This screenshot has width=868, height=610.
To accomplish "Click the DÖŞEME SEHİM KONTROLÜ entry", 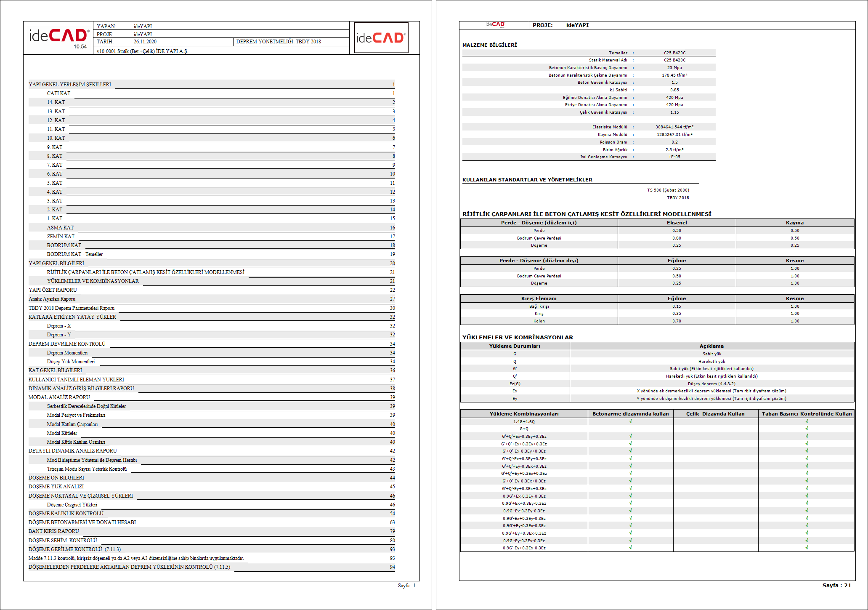I will coord(63,541).
